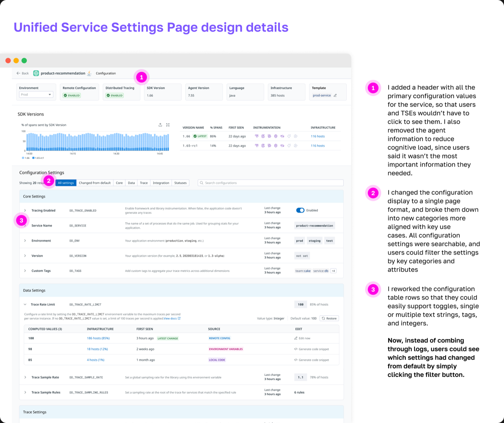Expand the spans chart to fullscreen
Viewport: 504px width, 423px height.
click(168, 125)
